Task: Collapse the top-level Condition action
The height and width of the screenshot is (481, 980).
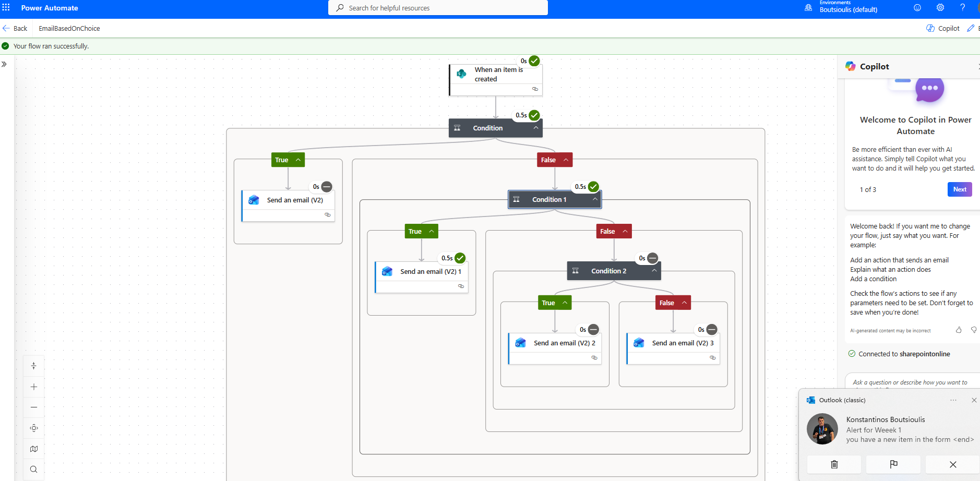Action: click(535, 128)
